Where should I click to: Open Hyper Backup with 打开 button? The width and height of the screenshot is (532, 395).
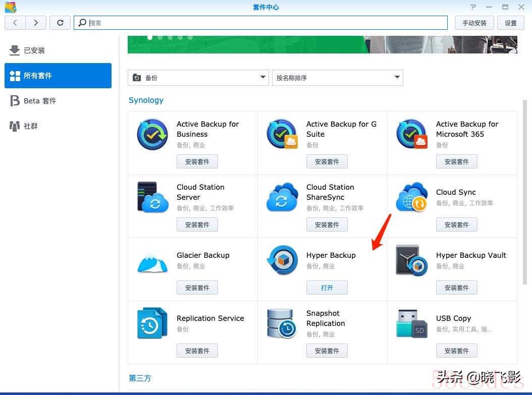[x=327, y=288]
